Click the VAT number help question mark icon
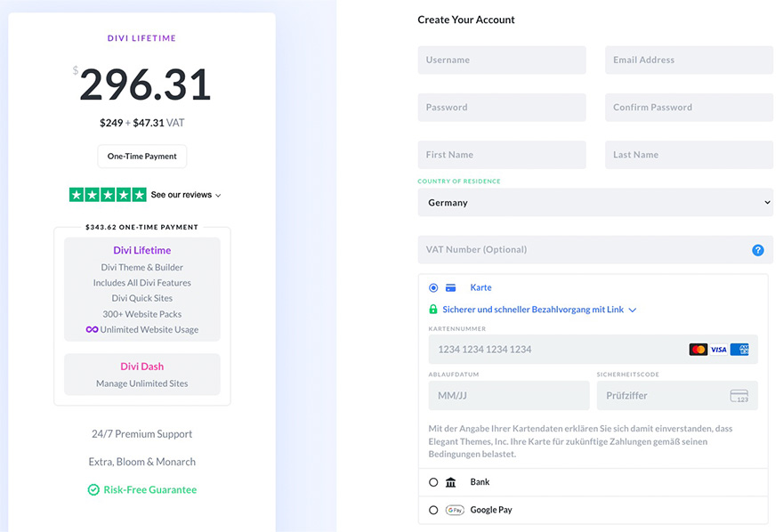The image size is (783, 532). [x=757, y=250]
